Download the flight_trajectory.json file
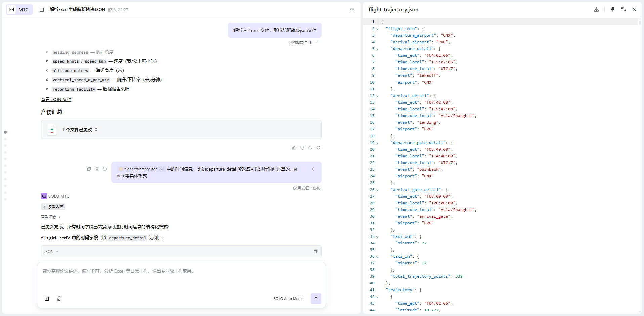 pyautogui.click(x=596, y=9)
